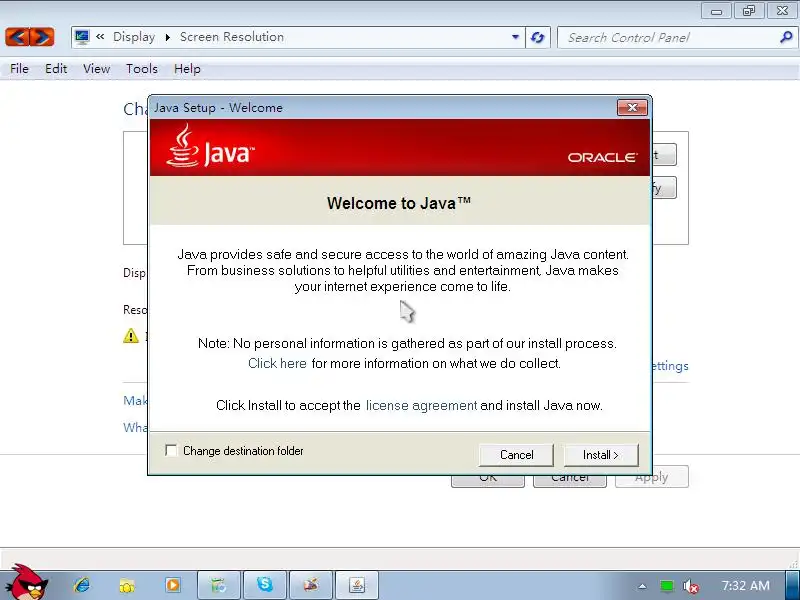Click the muted volume tray icon
The image size is (800, 600).
tap(690, 586)
